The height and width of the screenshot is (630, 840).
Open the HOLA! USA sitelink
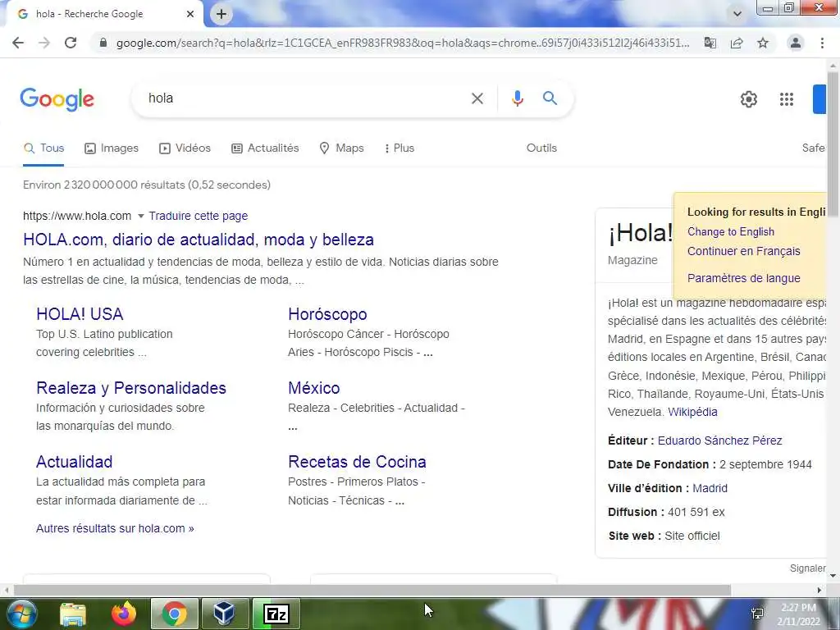(80, 314)
